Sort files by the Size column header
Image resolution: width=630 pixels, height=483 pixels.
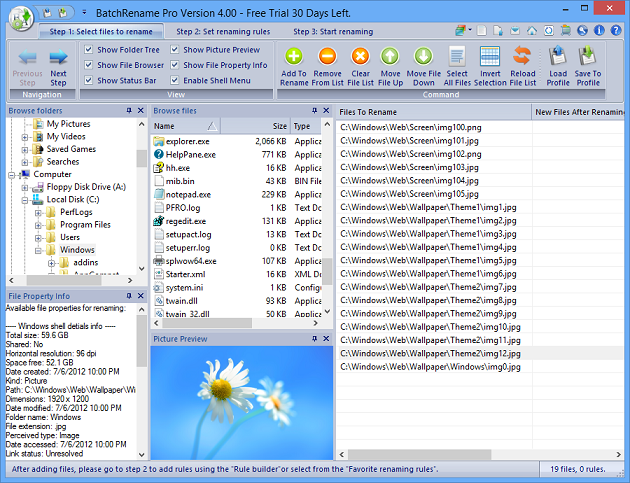[x=255, y=126]
